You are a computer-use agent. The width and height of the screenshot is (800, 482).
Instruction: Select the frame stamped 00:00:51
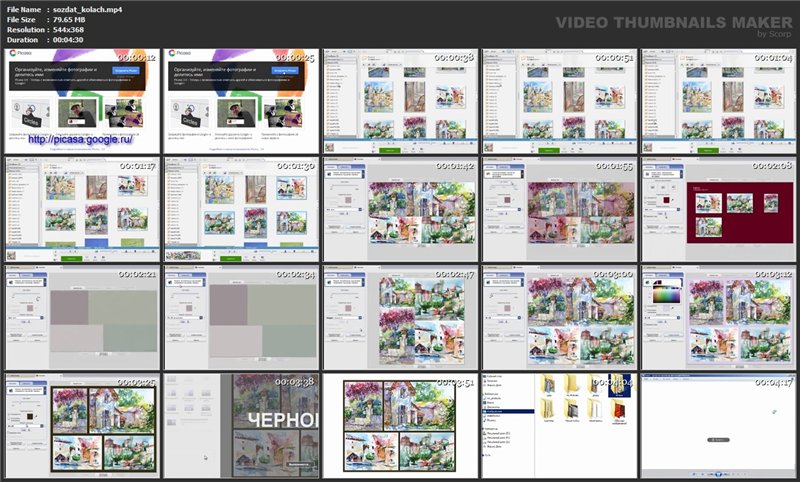pos(558,100)
